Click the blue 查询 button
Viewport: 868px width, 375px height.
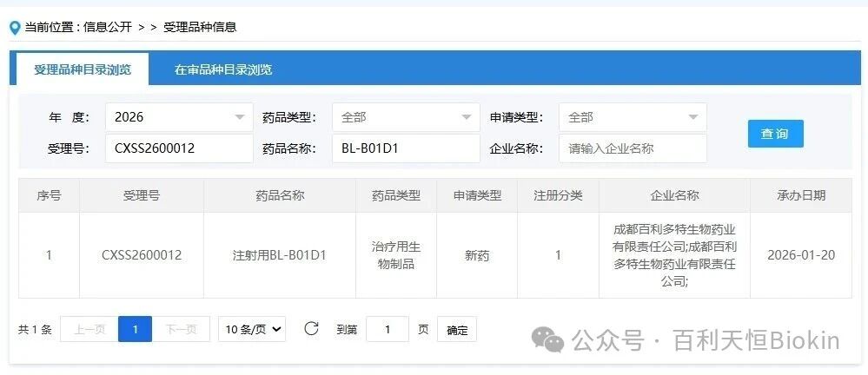point(775,134)
